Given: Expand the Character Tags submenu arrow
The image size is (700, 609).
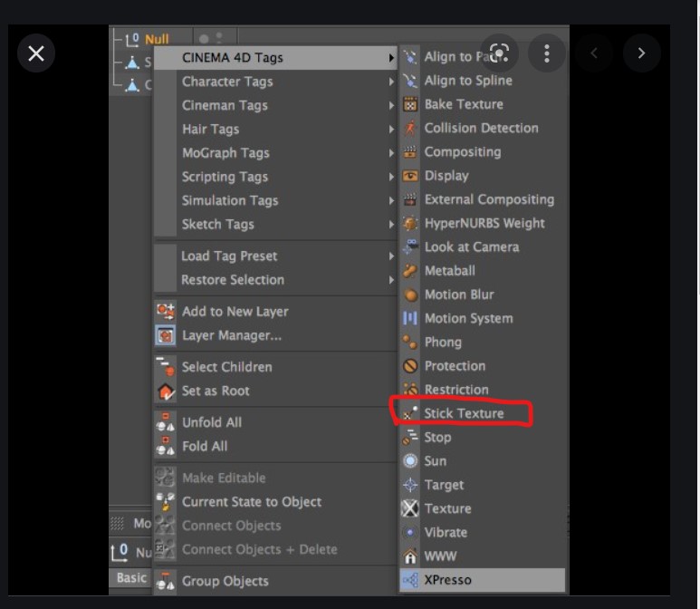Looking at the screenshot, I should click(x=391, y=82).
